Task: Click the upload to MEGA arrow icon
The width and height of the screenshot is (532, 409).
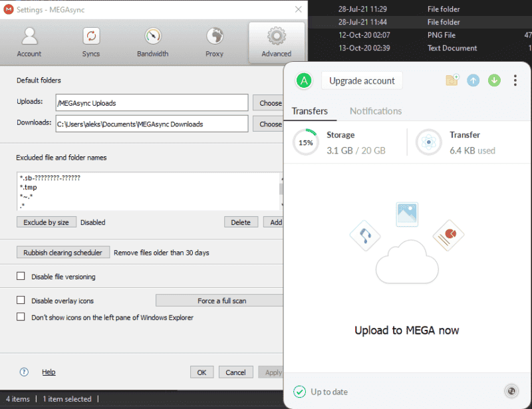Action: [473, 80]
